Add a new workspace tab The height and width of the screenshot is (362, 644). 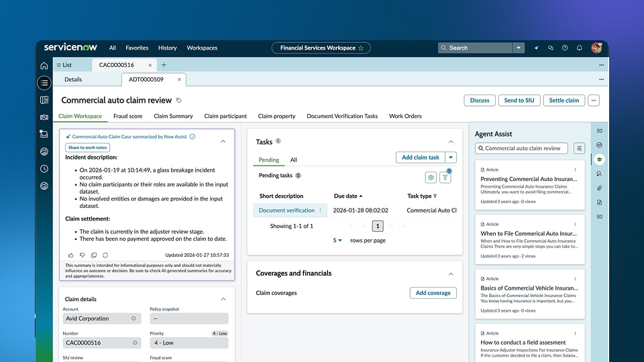click(x=164, y=65)
